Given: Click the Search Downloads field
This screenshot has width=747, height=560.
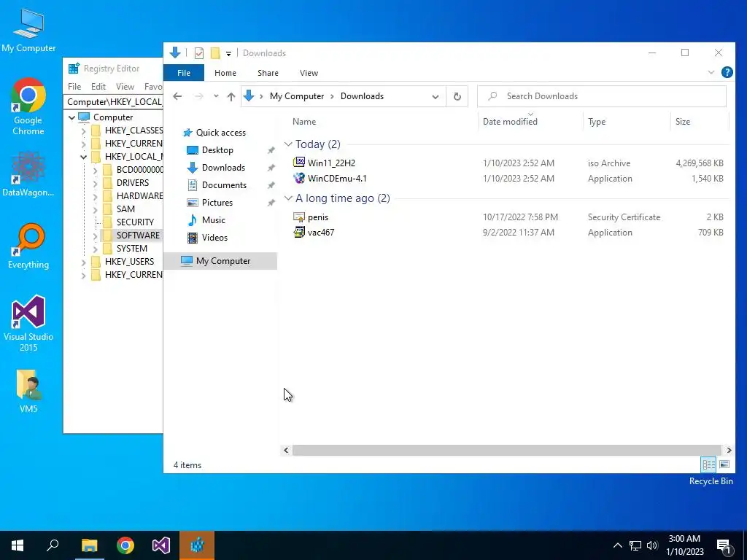Looking at the screenshot, I should pyautogui.click(x=602, y=96).
